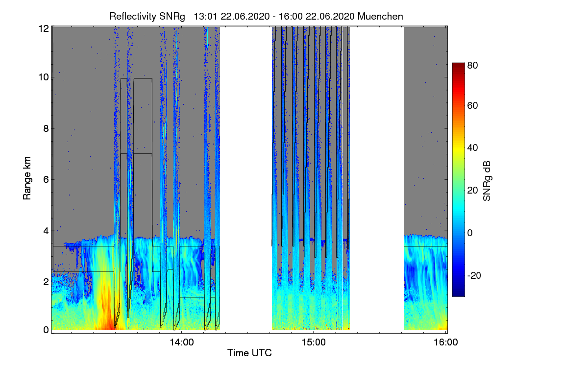Click the 4 km range tick label

(46, 230)
